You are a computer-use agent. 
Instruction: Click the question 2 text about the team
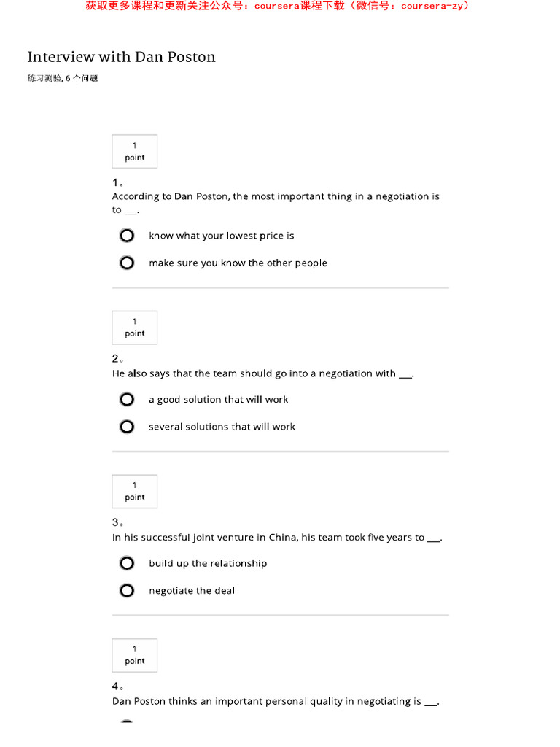(262, 373)
